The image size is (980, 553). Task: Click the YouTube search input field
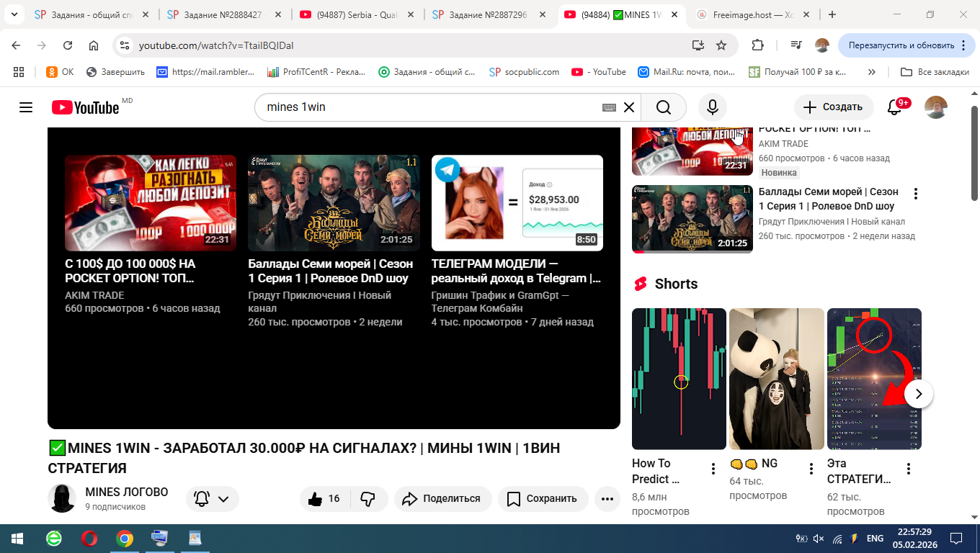point(429,107)
